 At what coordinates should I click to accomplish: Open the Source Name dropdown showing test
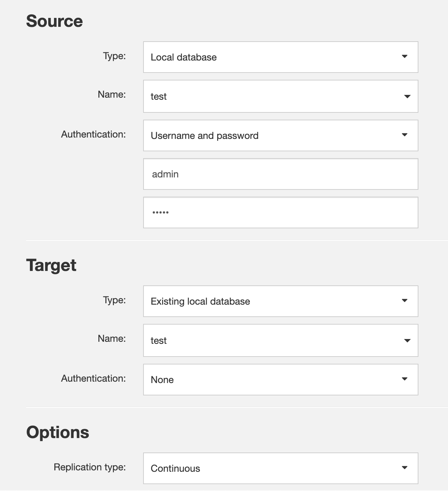(x=280, y=96)
